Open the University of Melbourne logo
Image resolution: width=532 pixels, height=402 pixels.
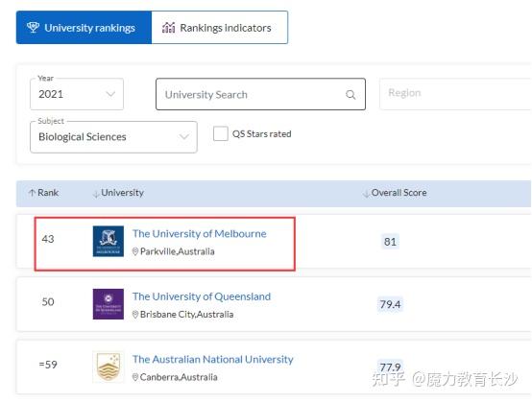coord(109,242)
